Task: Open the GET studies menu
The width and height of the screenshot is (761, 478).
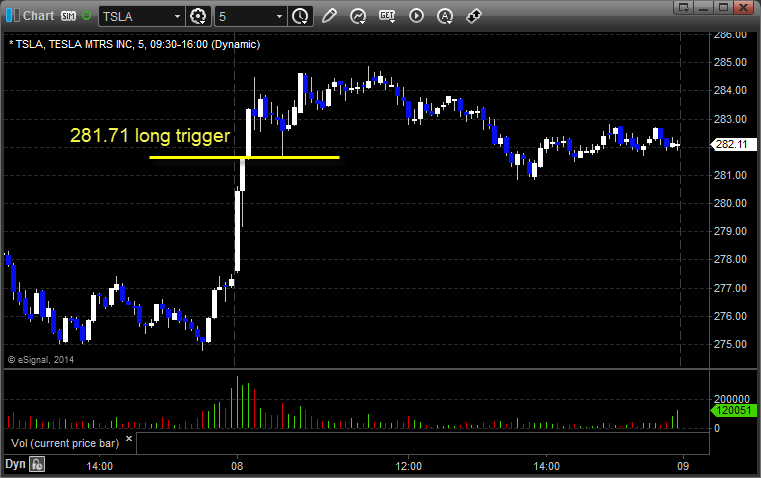Action: coord(387,16)
